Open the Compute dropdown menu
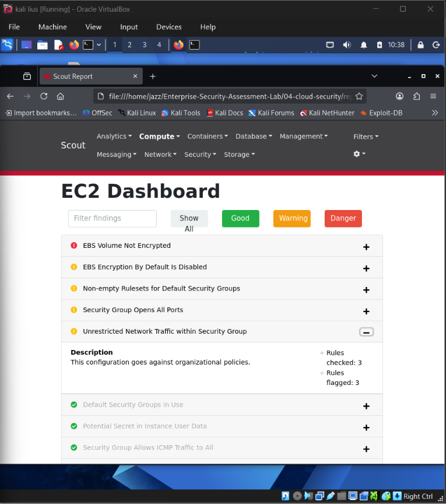The image size is (446, 504). [x=159, y=136]
